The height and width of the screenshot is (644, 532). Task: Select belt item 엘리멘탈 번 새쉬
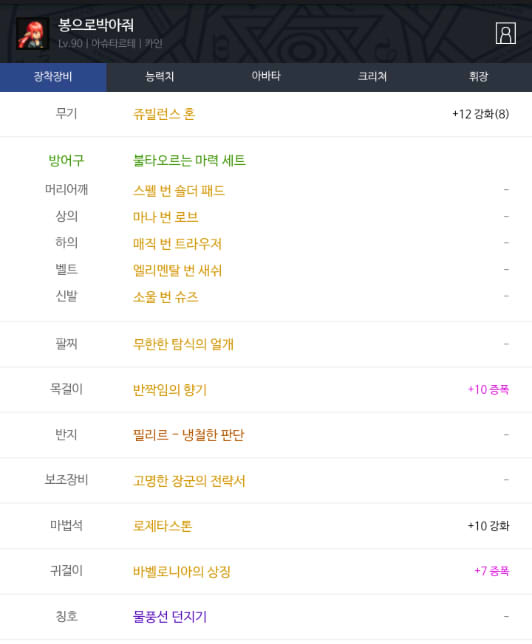[x=177, y=270]
